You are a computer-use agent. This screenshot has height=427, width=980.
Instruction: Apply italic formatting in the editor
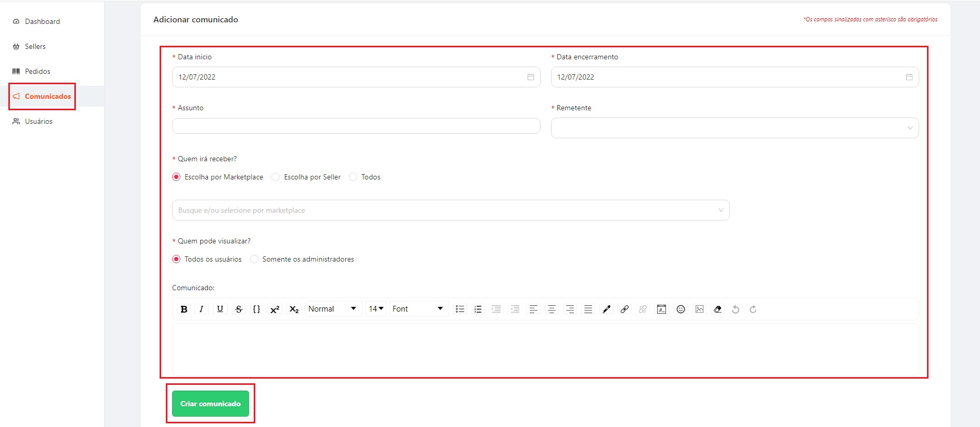click(201, 309)
